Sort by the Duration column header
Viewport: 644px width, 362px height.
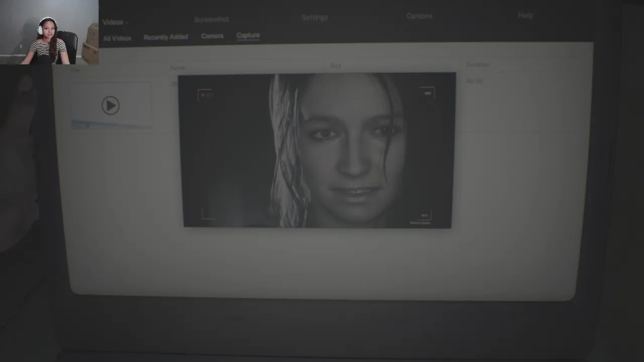click(x=477, y=64)
